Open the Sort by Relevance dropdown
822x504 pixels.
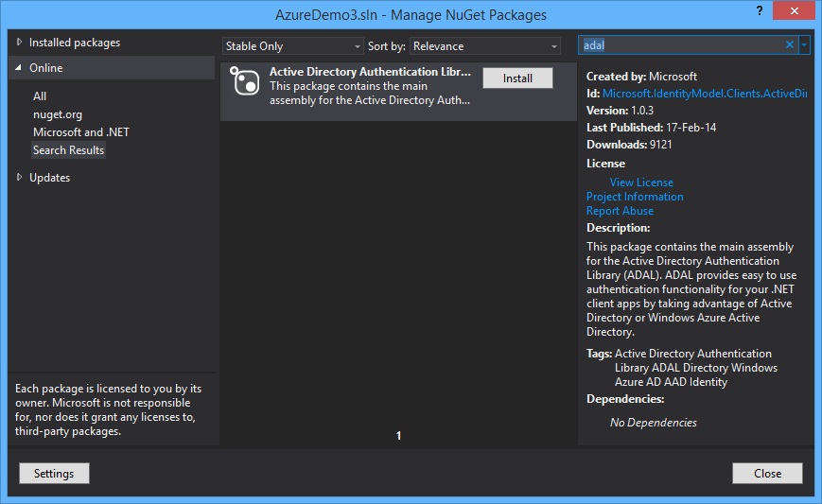click(485, 46)
